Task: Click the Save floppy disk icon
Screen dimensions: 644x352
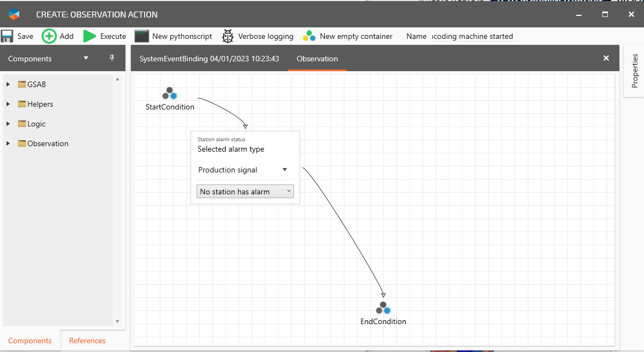Action: click(x=7, y=36)
